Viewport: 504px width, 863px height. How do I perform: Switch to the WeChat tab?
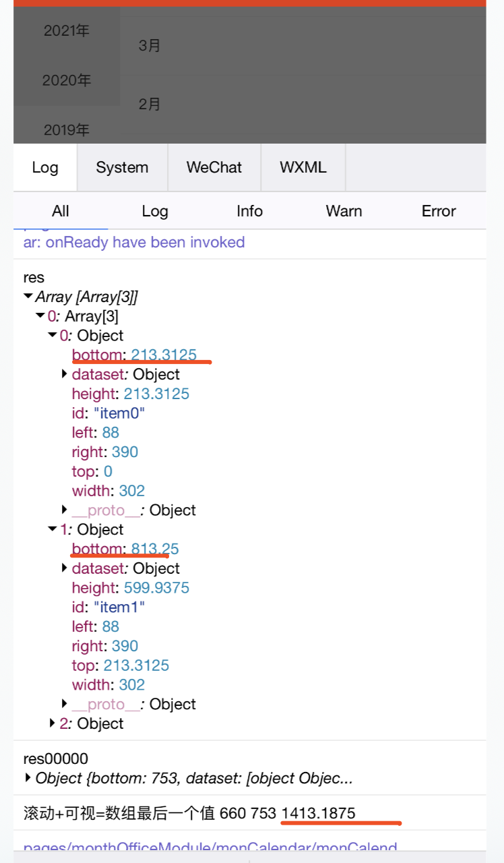pos(214,167)
